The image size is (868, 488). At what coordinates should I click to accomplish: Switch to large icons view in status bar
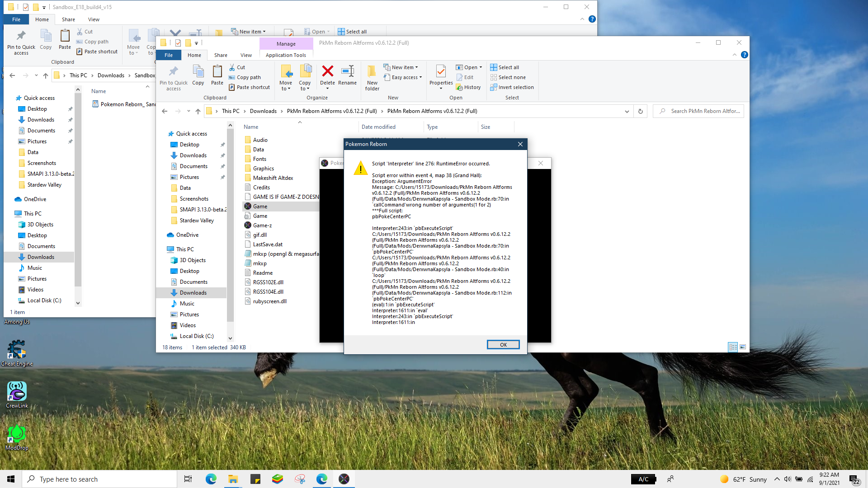pos(743,347)
